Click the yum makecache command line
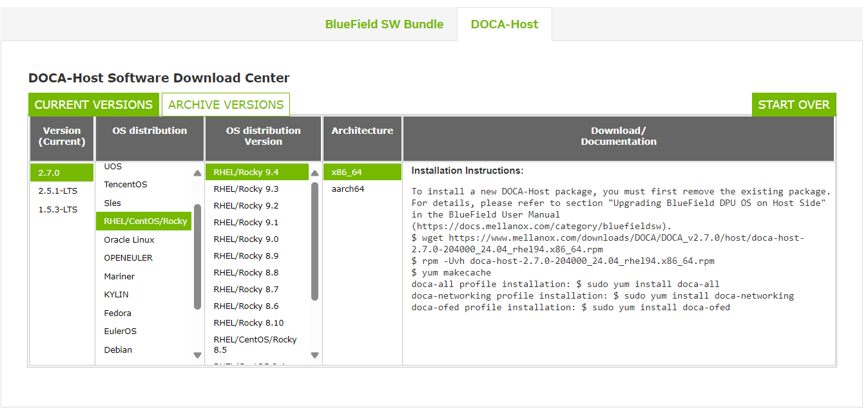 click(451, 272)
